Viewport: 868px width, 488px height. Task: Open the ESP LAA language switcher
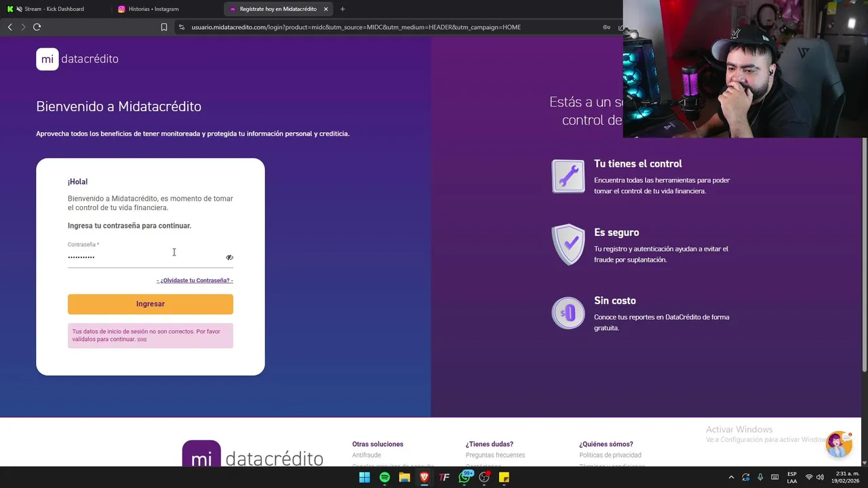coord(792,477)
